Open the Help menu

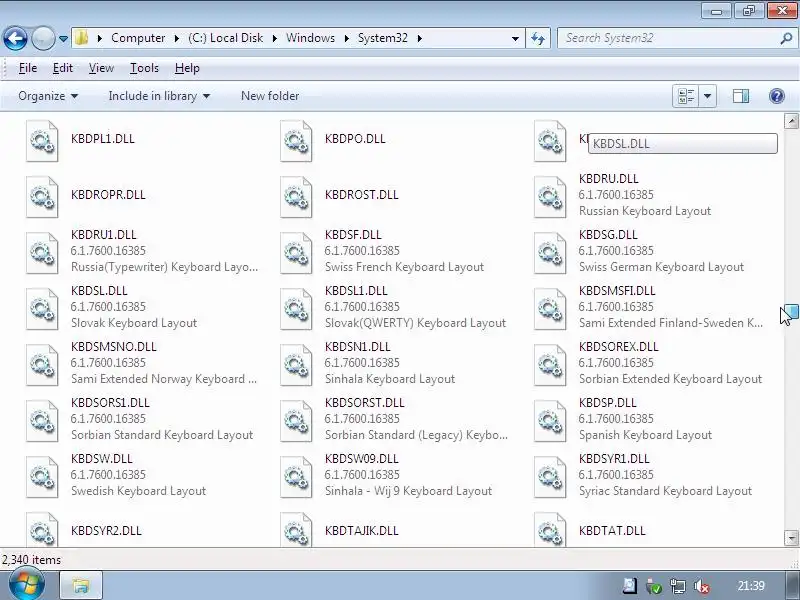[187, 68]
